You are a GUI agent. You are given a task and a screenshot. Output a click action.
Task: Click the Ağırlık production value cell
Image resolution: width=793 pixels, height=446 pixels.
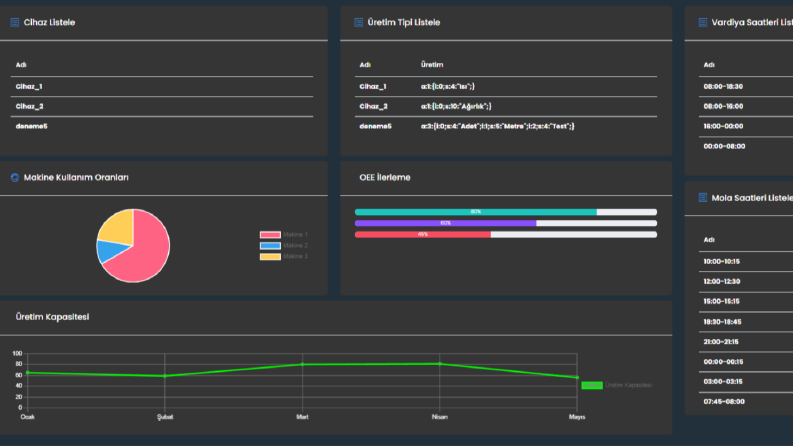coord(456,106)
